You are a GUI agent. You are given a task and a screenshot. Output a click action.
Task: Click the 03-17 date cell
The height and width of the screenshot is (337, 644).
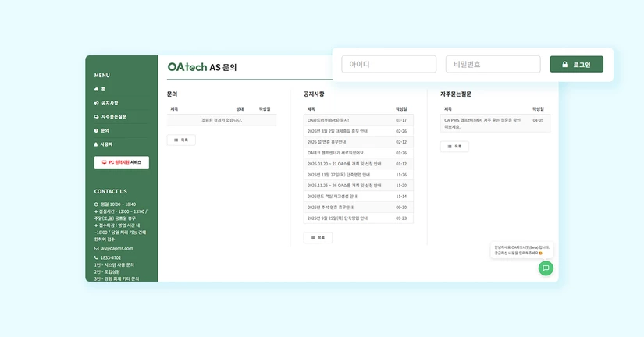click(401, 120)
